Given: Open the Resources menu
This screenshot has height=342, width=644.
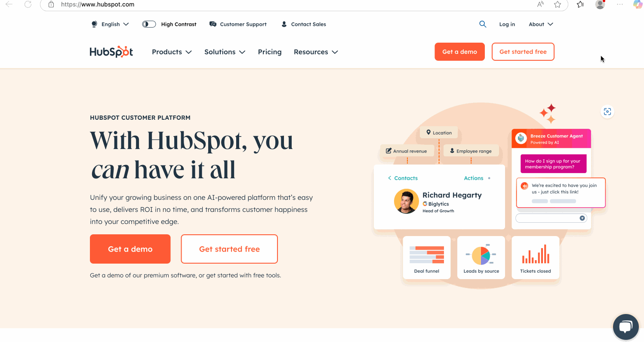Looking at the screenshot, I should 316,52.
